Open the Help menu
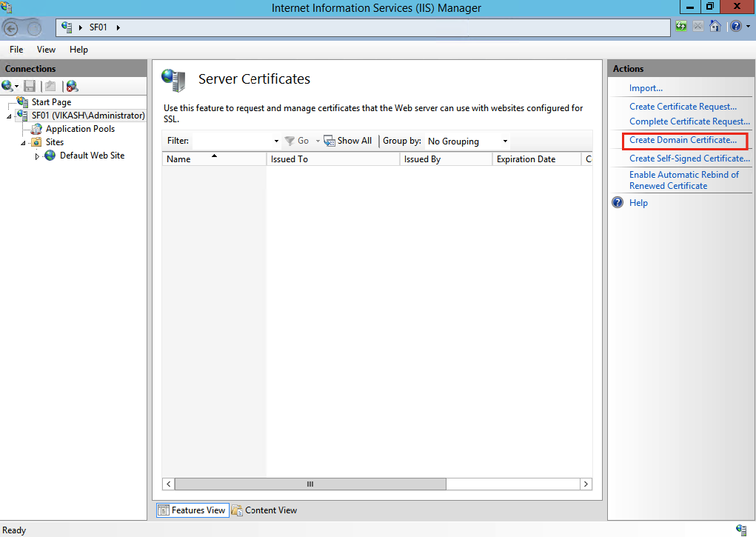This screenshot has height=537, width=756. [78, 49]
